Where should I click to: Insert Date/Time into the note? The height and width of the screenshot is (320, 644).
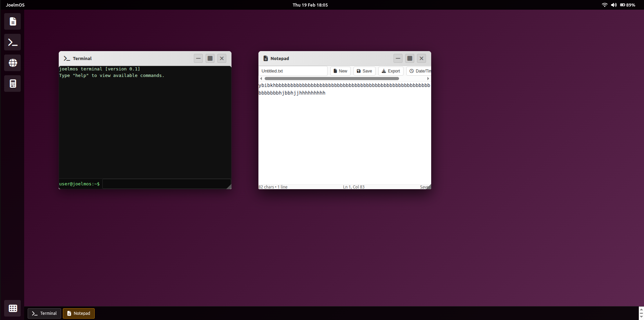point(419,71)
